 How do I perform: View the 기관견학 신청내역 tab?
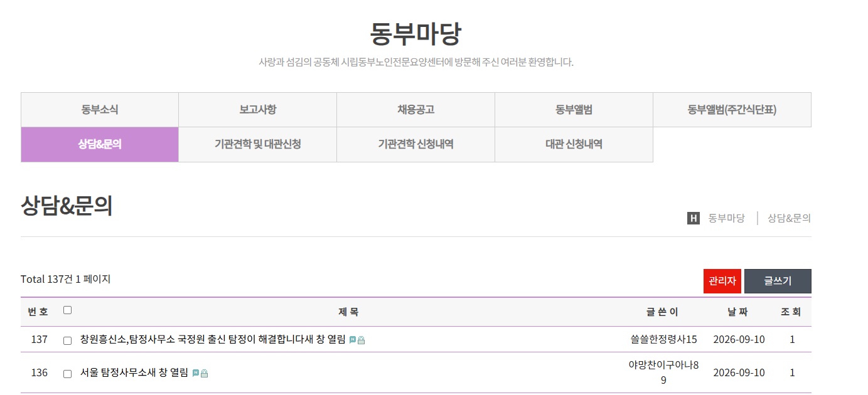[416, 144]
